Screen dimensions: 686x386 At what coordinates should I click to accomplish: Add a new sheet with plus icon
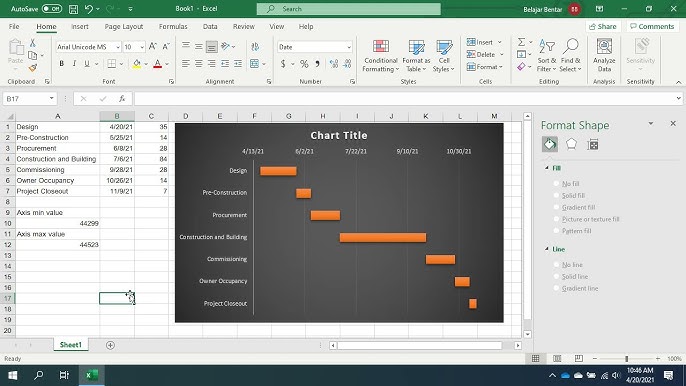pyautogui.click(x=110, y=345)
